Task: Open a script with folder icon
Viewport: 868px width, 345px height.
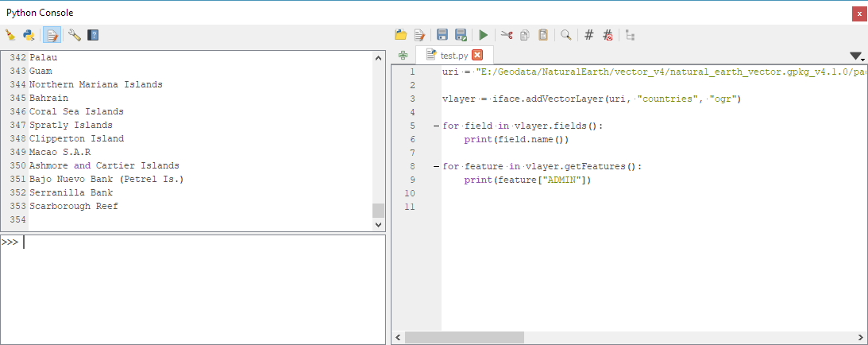Action: click(401, 36)
